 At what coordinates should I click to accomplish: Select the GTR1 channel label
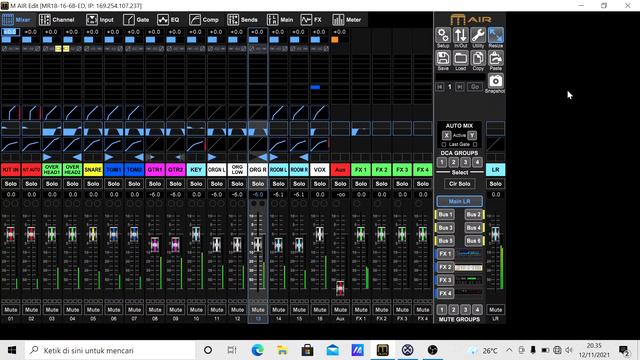tap(155, 170)
